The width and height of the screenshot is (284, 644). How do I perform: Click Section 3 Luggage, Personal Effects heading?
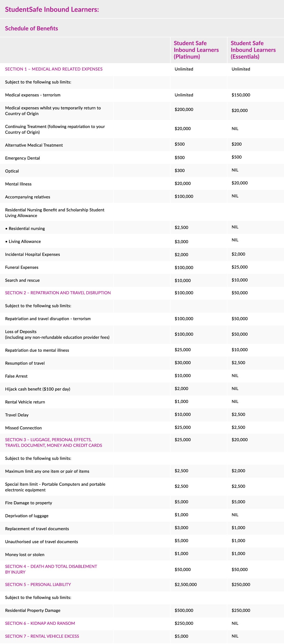[53, 443]
